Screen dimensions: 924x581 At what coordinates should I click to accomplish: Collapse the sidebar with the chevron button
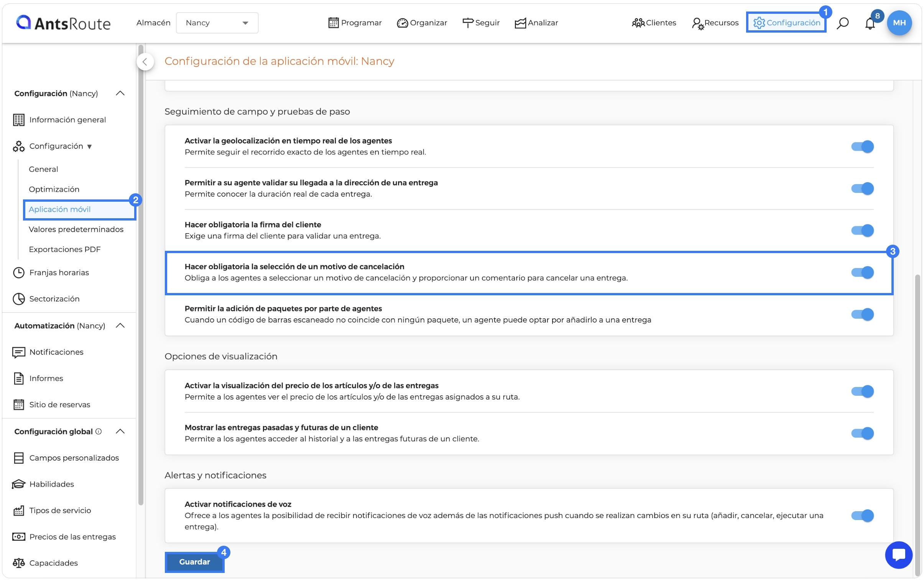pos(145,61)
